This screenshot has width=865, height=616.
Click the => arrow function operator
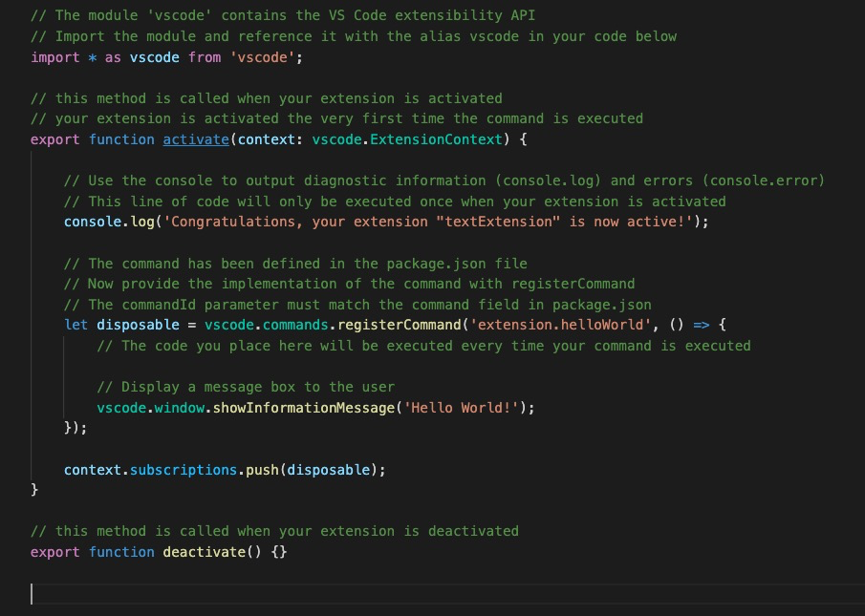point(701,325)
